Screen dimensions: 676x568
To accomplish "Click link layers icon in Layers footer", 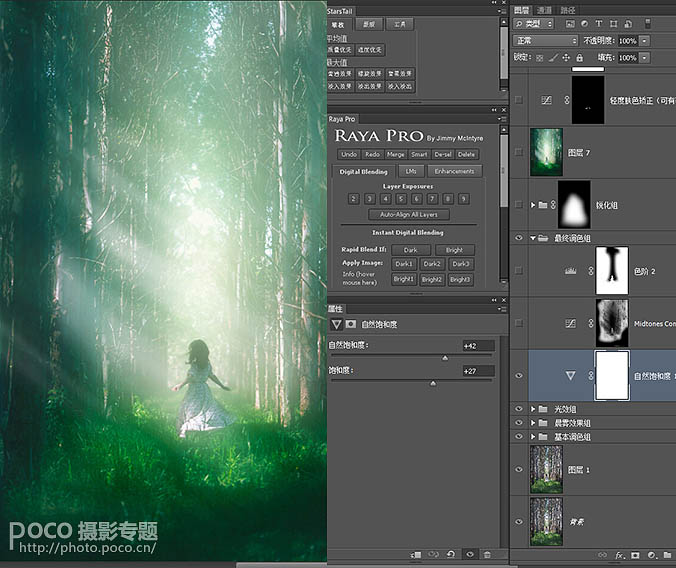I will pyautogui.click(x=602, y=555).
